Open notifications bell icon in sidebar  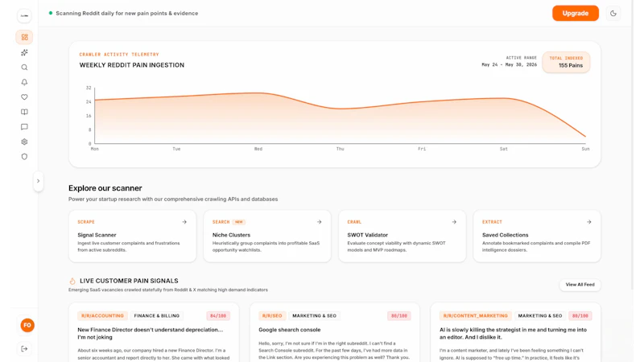(x=24, y=82)
